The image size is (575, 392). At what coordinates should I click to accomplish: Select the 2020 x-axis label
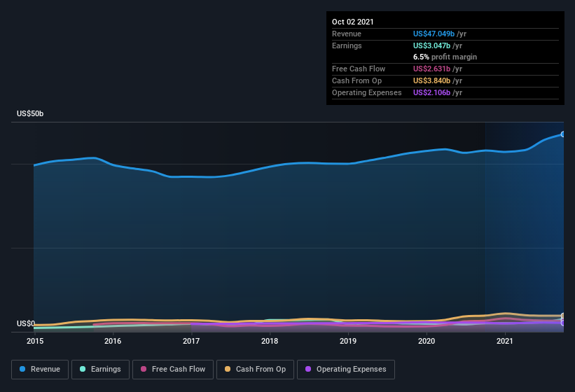pyautogui.click(x=427, y=341)
